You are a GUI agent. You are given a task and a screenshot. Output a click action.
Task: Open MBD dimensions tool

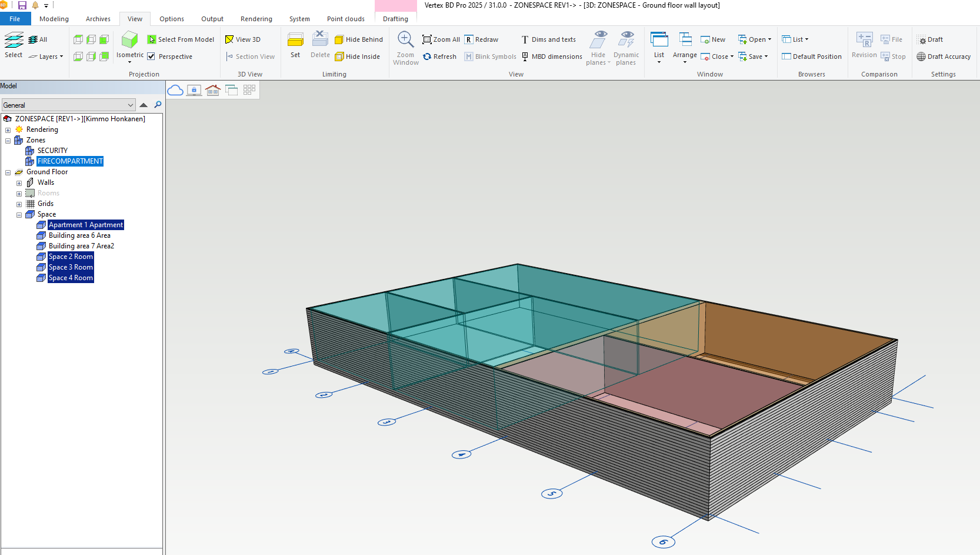(552, 57)
